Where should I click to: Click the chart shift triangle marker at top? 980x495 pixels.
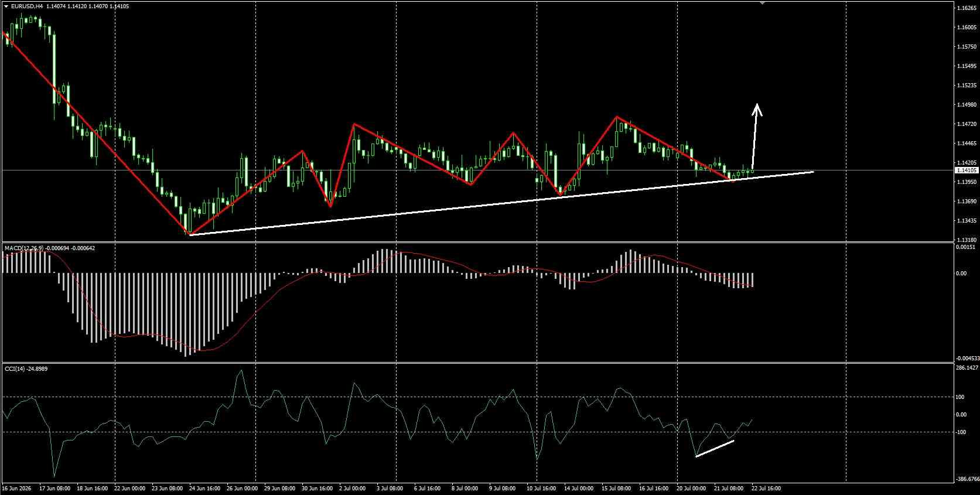pos(762,3)
